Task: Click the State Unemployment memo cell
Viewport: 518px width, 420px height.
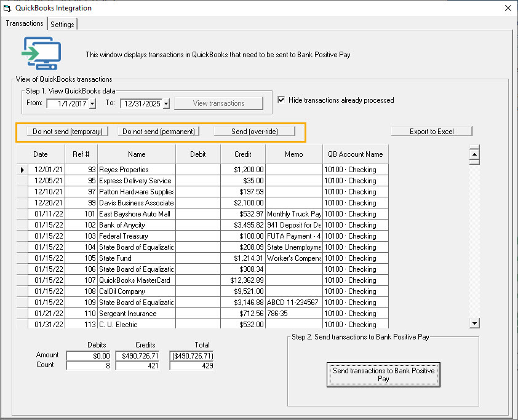Action: point(293,247)
